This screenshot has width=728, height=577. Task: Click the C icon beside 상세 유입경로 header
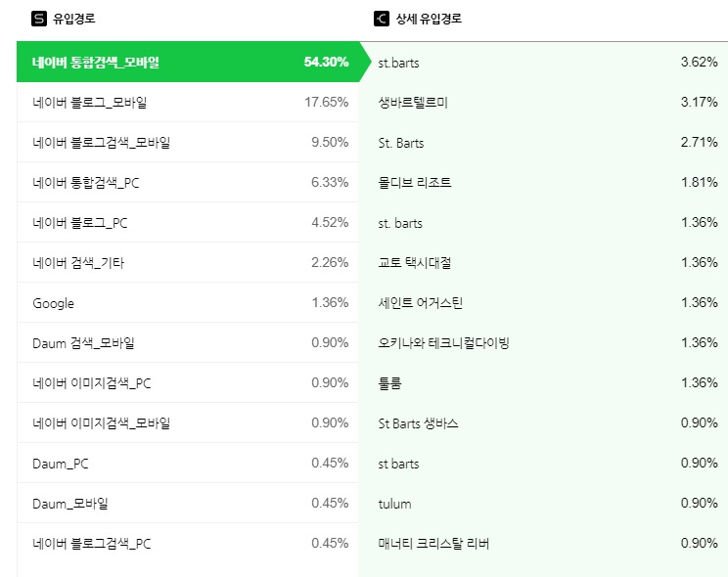point(382,19)
